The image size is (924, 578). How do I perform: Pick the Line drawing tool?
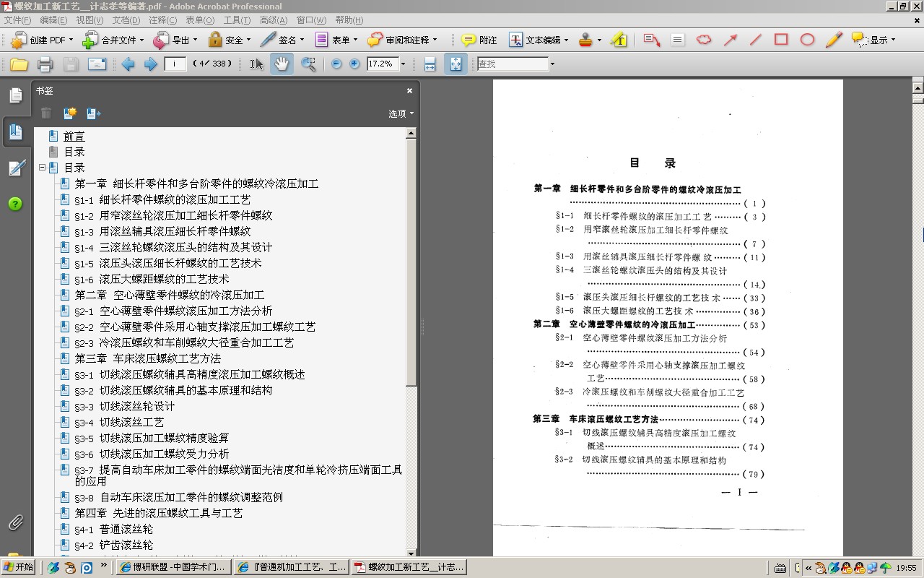pyautogui.click(x=756, y=40)
